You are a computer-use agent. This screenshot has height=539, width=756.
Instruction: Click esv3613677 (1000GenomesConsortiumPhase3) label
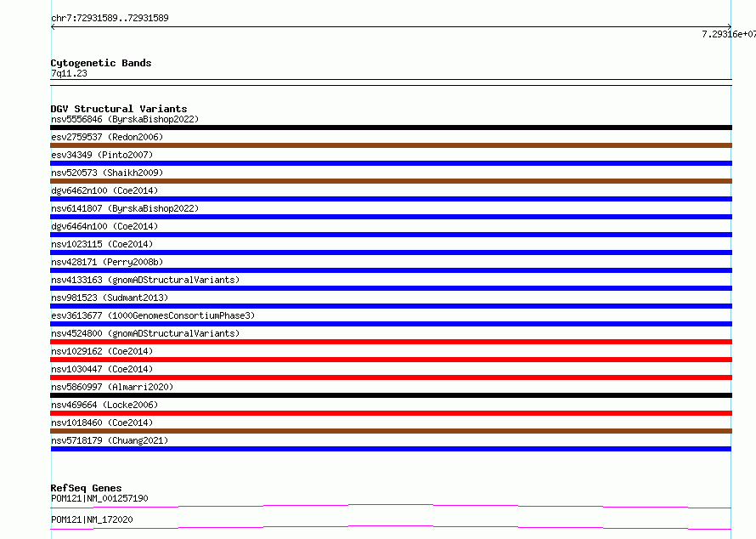[153, 315]
